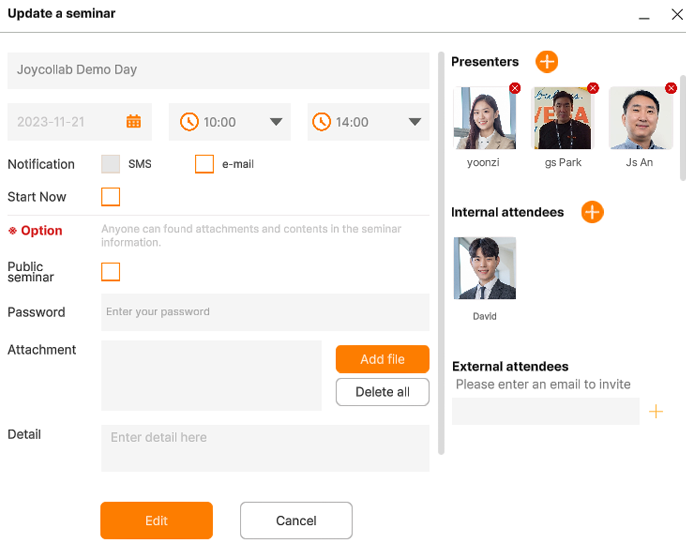Click the attendees panel vertical scrollbar

pos(682,128)
